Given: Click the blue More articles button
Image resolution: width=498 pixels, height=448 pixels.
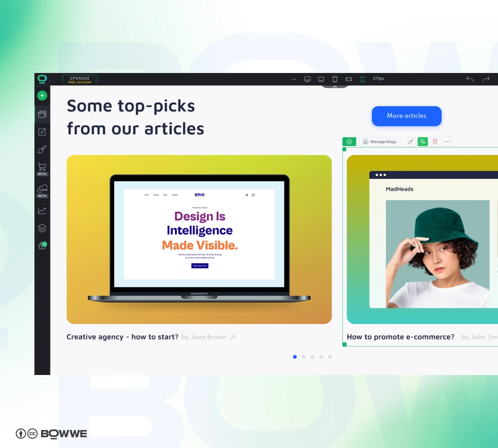Looking at the screenshot, I should click(407, 116).
